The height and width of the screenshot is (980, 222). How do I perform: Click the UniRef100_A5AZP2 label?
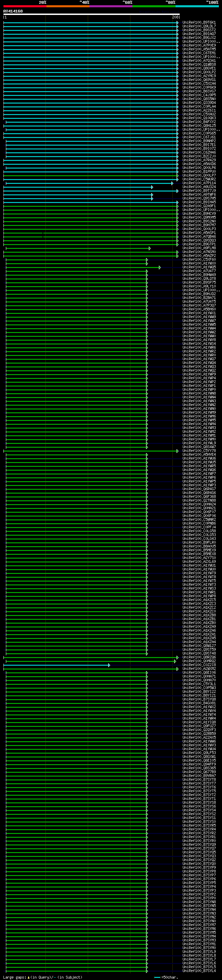click(x=199, y=256)
